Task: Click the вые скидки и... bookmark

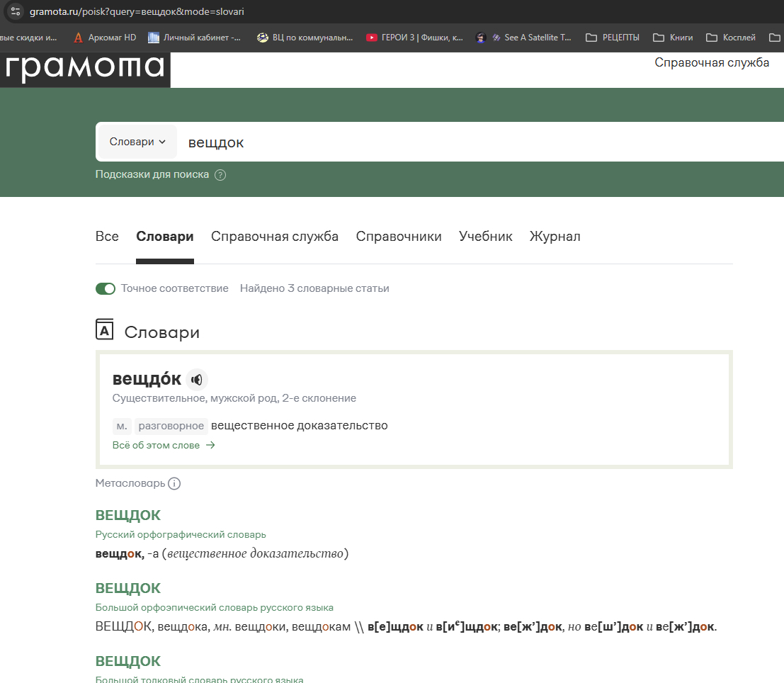Action: coord(28,38)
